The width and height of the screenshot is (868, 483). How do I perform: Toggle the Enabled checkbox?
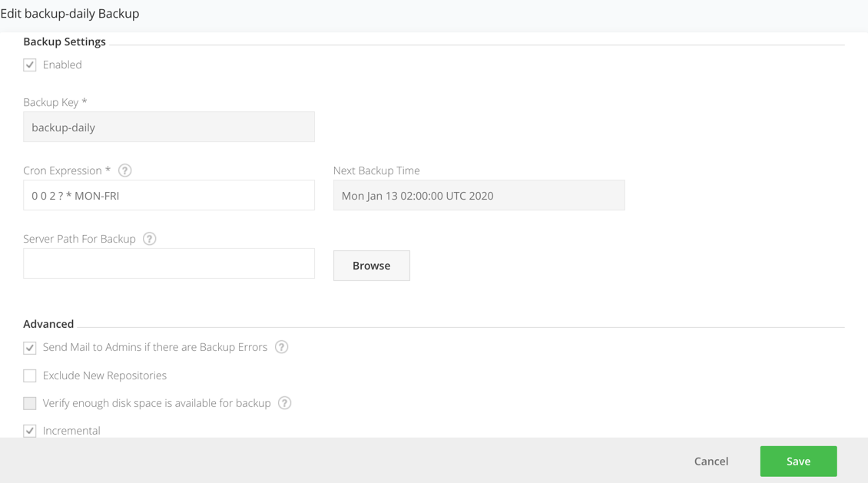(x=30, y=65)
